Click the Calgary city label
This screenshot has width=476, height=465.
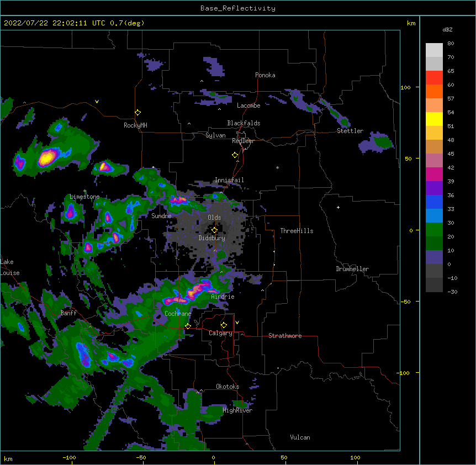(x=220, y=333)
